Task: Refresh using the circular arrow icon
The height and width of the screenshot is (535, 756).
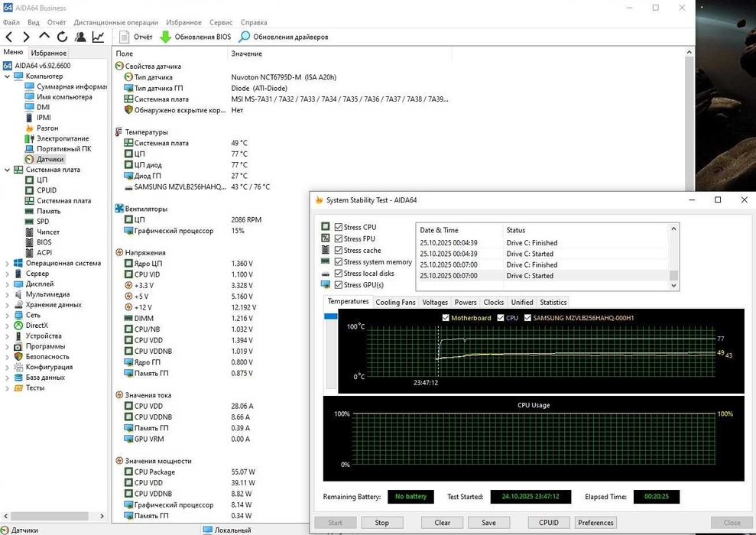Action: pos(62,37)
